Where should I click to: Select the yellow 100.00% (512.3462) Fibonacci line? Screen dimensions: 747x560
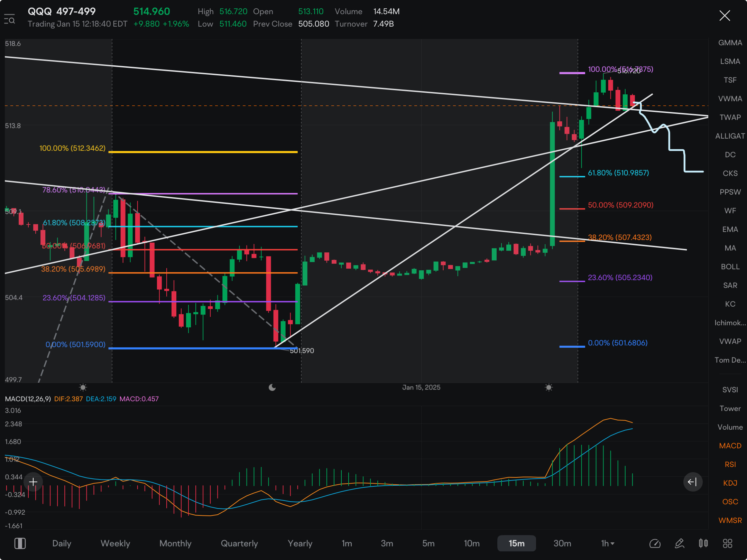pos(203,152)
